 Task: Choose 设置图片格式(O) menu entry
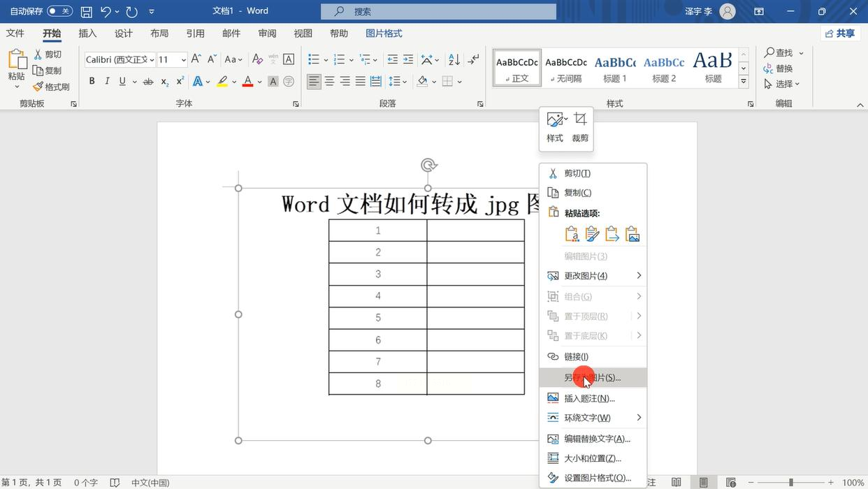click(x=593, y=478)
